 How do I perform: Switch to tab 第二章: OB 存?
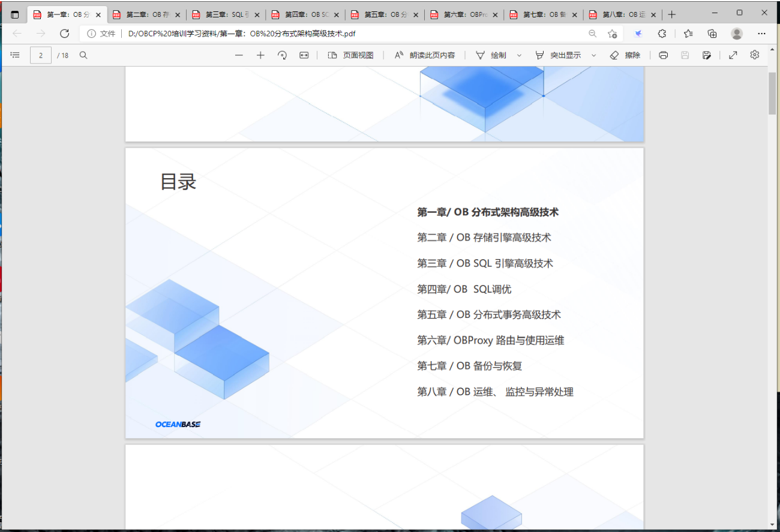point(147,15)
